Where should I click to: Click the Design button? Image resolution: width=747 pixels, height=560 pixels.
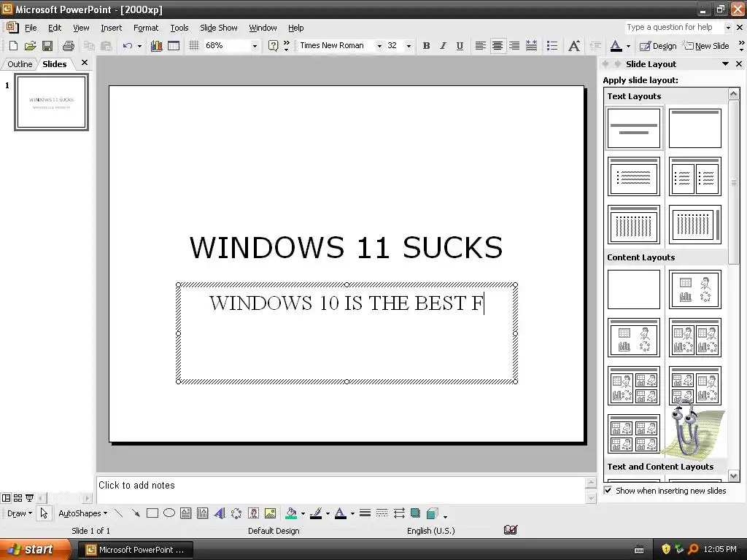pyautogui.click(x=658, y=46)
